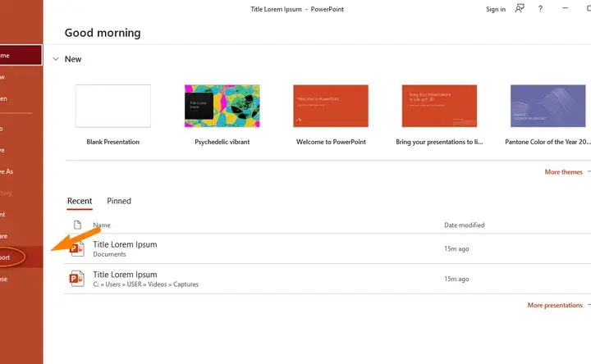Switch to the Pinned tab
The width and height of the screenshot is (591, 364).
pyautogui.click(x=119, y=201)
